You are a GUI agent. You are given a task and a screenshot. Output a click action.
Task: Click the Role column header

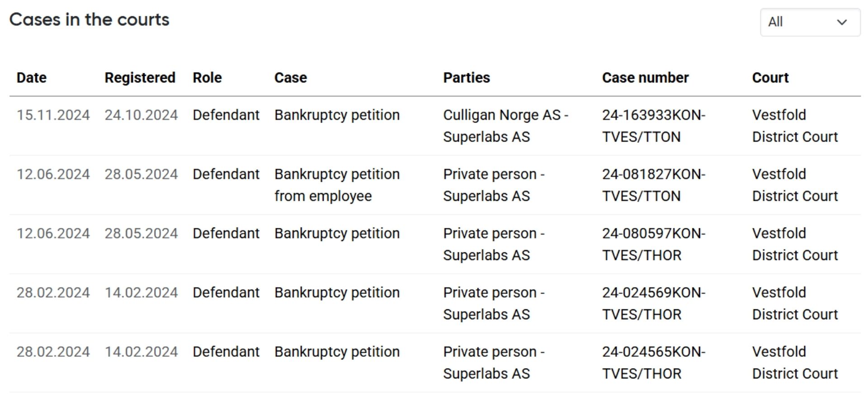coord(207,78)
